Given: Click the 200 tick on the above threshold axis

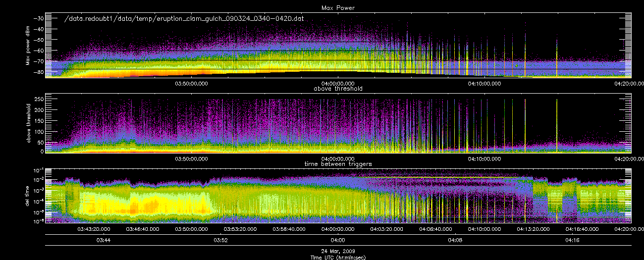Looking at the screenshot, I should tap(39, 110).
